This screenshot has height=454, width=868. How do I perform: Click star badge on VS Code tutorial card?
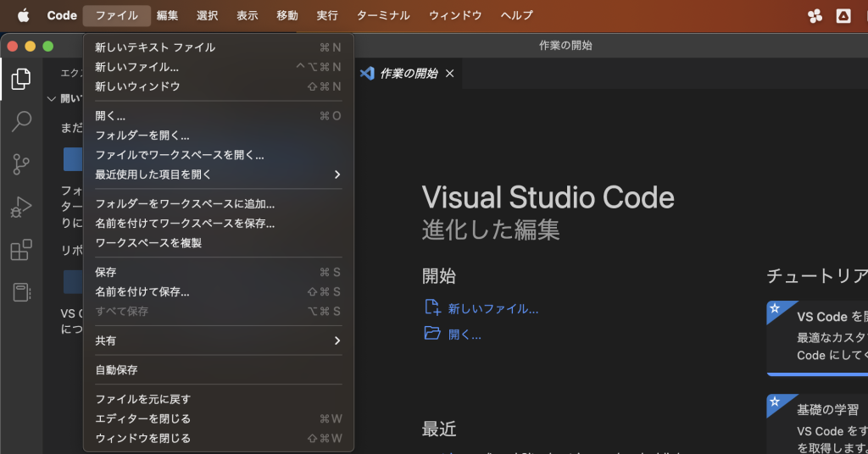(775, 308)
